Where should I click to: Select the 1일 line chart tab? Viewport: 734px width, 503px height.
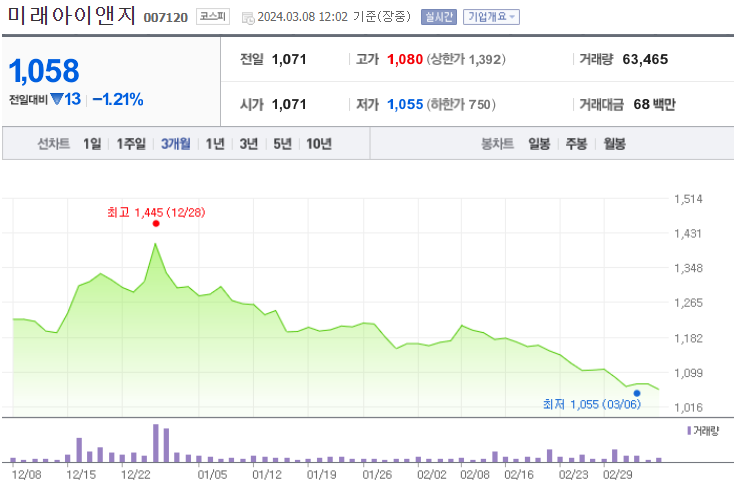tap(92, 144)
